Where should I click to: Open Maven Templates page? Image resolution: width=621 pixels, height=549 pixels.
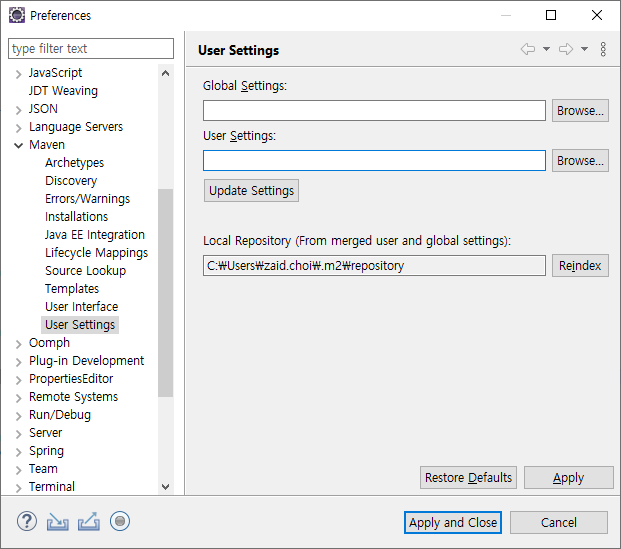click(72, 289)
